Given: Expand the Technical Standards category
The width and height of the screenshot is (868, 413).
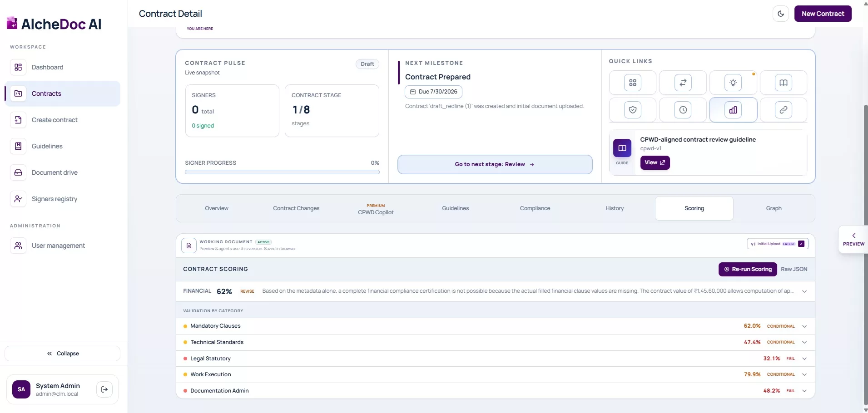Looking at the screenshot, I should pos(804,342).
